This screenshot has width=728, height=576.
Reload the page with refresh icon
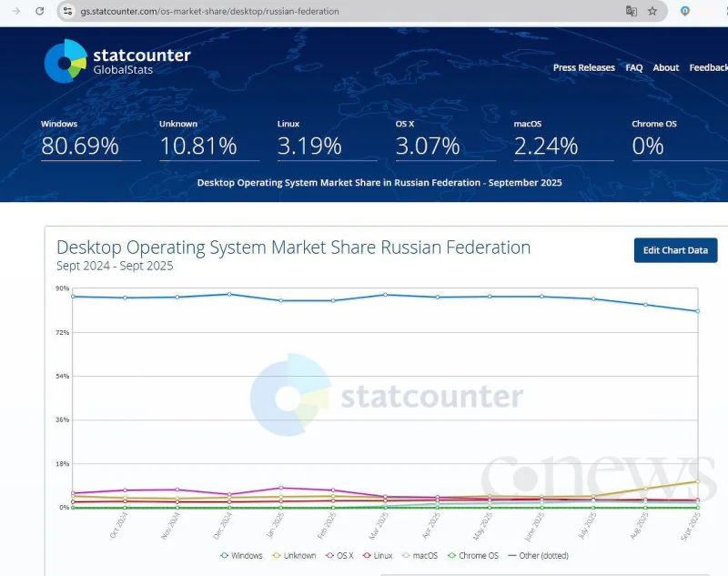tap(39, 11)
